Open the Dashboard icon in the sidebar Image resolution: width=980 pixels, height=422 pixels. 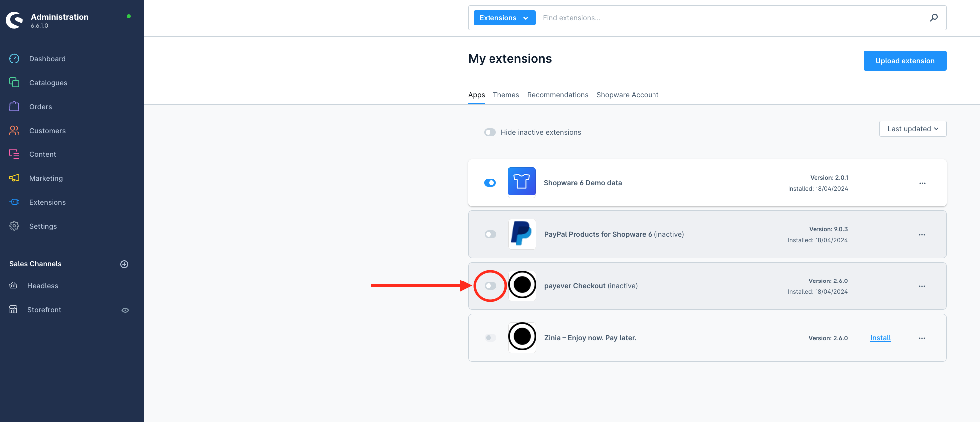[x=14, y=59]
